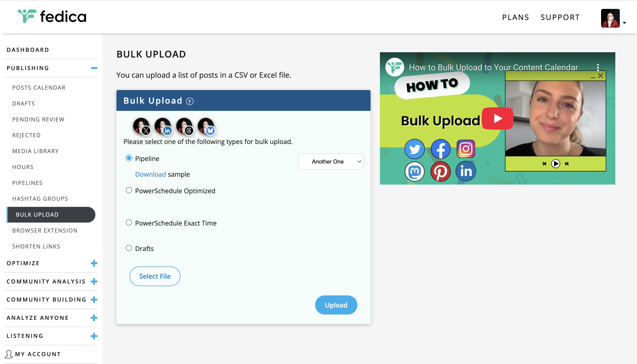637x364 pixels.
Task: Go to Posts Calendar in sidebar
Action: click(39, 88)
